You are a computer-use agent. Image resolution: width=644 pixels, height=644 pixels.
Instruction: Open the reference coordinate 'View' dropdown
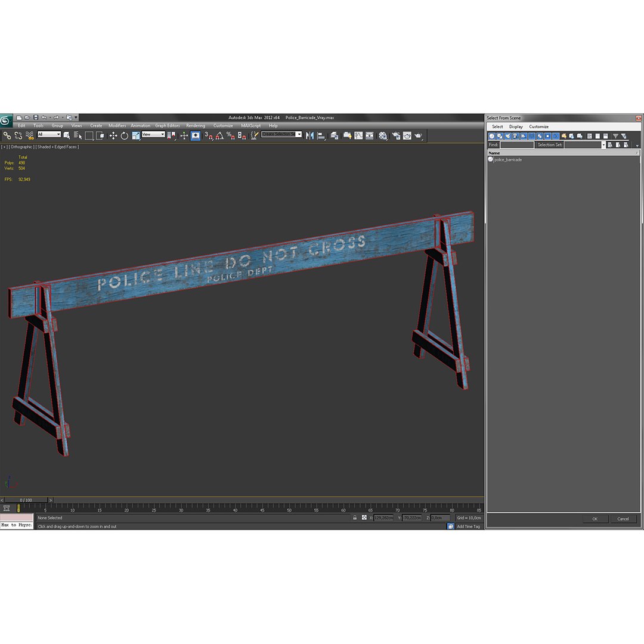click(x=153, y=134)
